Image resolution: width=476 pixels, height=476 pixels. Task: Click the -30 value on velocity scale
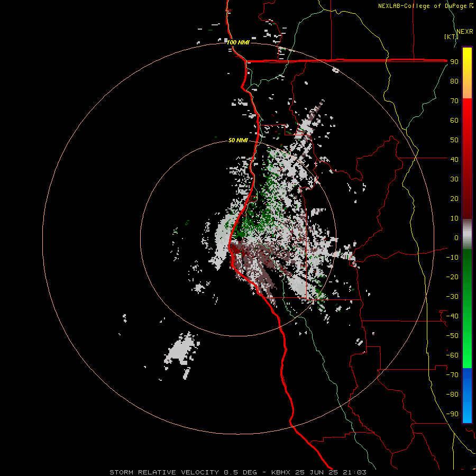pos(452,297)
